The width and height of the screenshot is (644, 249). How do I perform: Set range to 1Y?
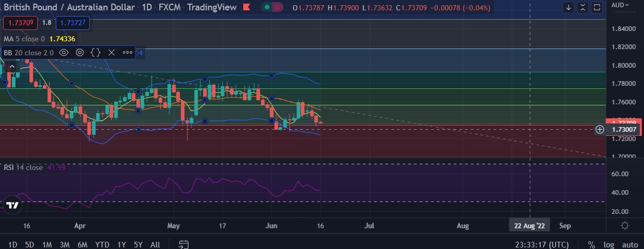(x=122, y=244)
